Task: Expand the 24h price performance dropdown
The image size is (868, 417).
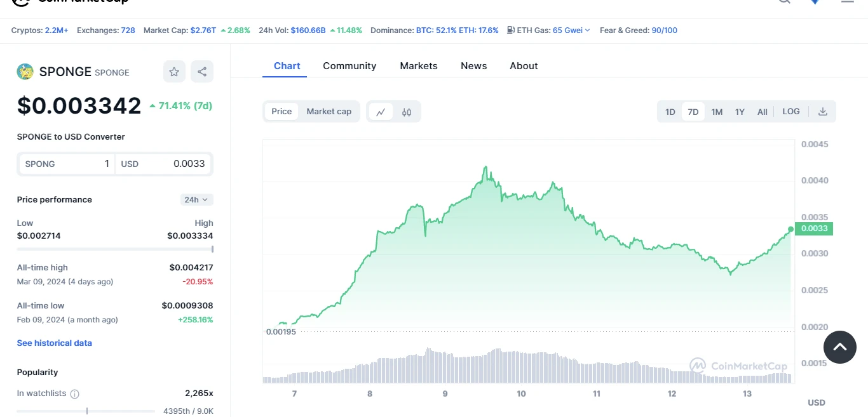Action: click(196, 200)
